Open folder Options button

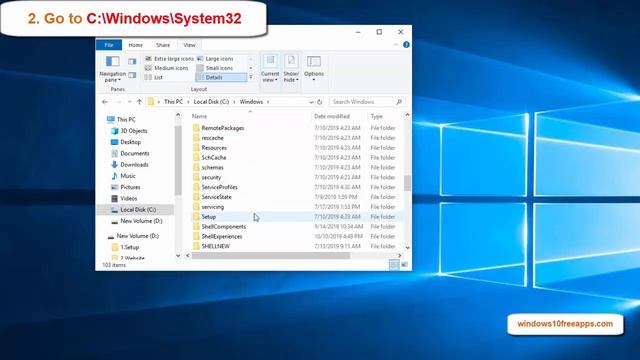[x=314, y=69]
